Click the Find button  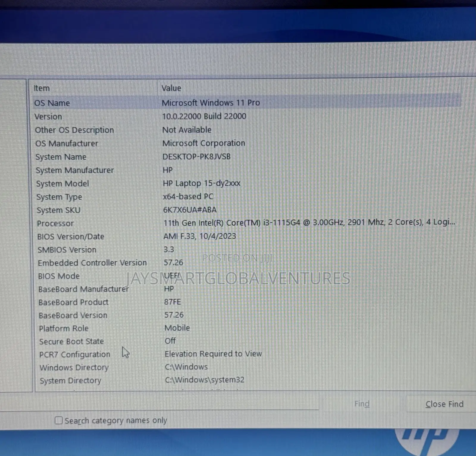pos(362,404)
